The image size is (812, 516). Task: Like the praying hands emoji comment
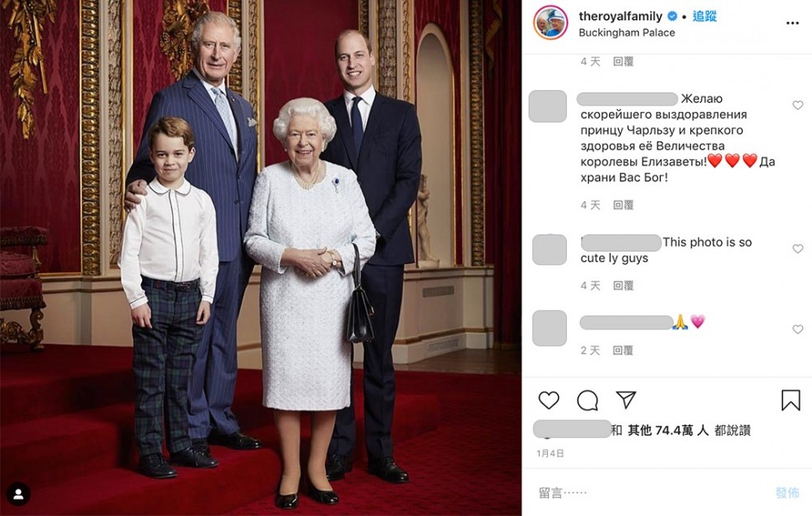coord(797,329)
